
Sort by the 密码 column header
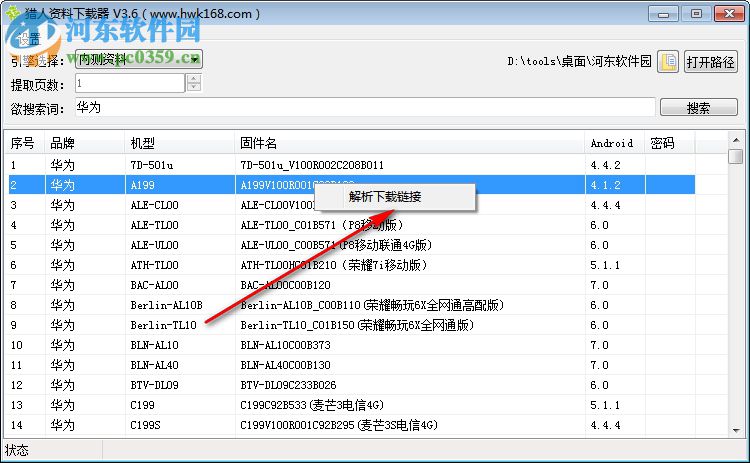click(x=670, y=143)
